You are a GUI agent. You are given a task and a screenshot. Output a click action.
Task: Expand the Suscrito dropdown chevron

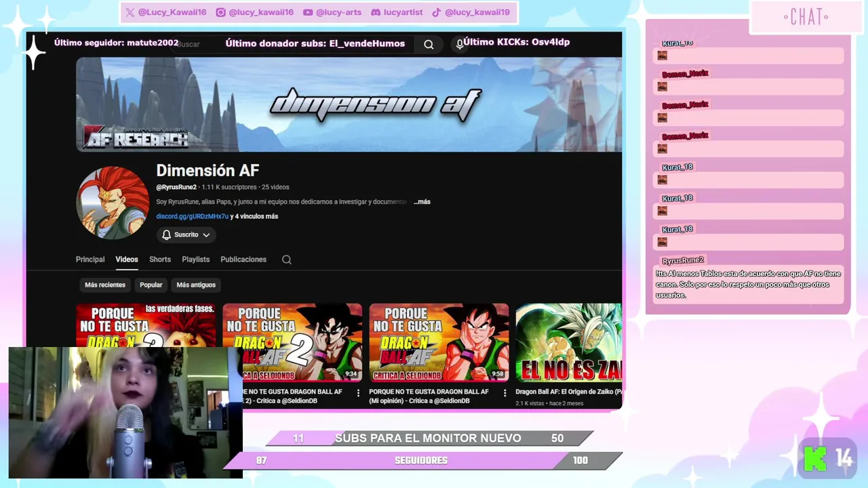[206, 235]
